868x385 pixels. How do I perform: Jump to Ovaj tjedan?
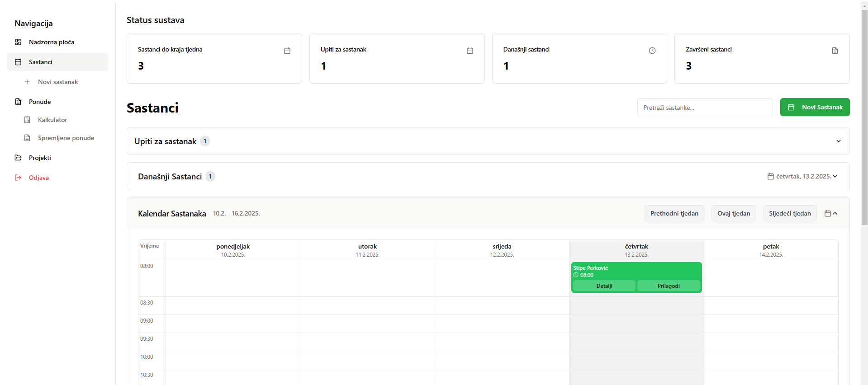click(734, 213)
